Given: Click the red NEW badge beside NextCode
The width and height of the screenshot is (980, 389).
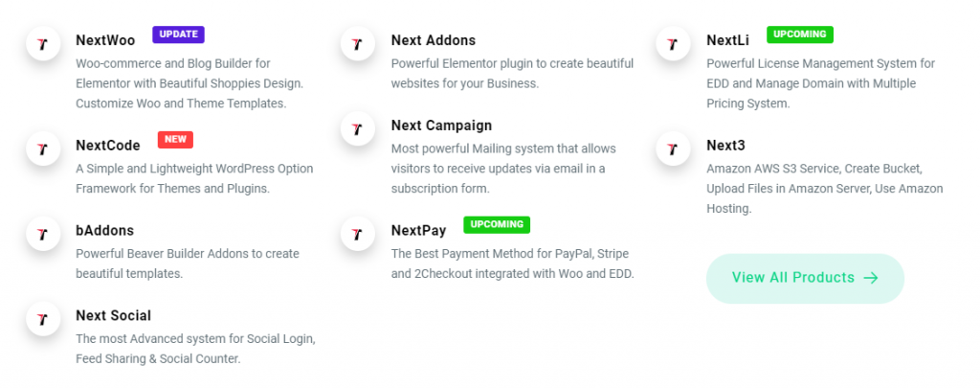Looking at the screenshot, I should click(175, 140).
